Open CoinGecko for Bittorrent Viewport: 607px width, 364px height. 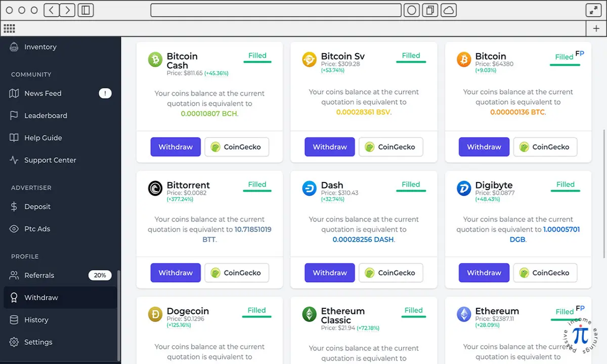point(237,272)
